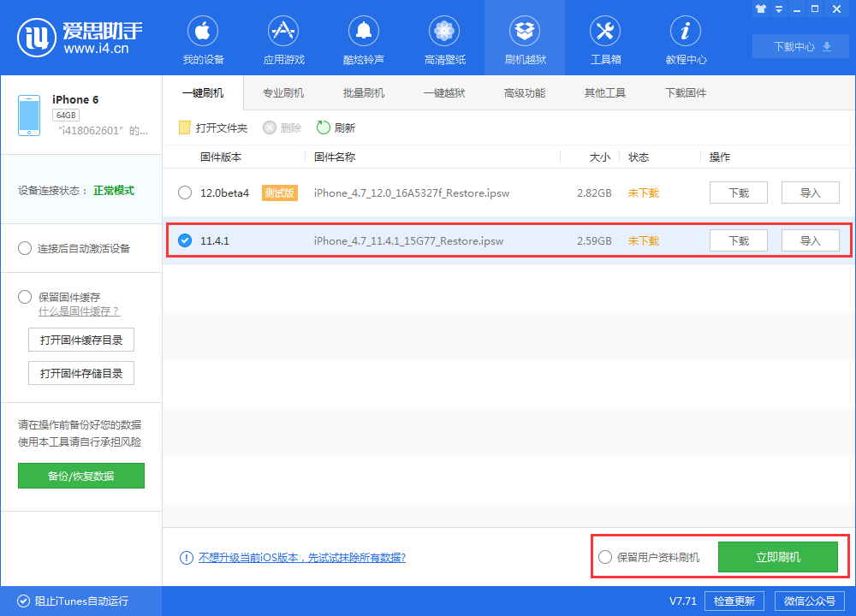Check 保留用户资料刷机 before flashing
Screen dimensions: 856x616
click(x=606, y=556)
